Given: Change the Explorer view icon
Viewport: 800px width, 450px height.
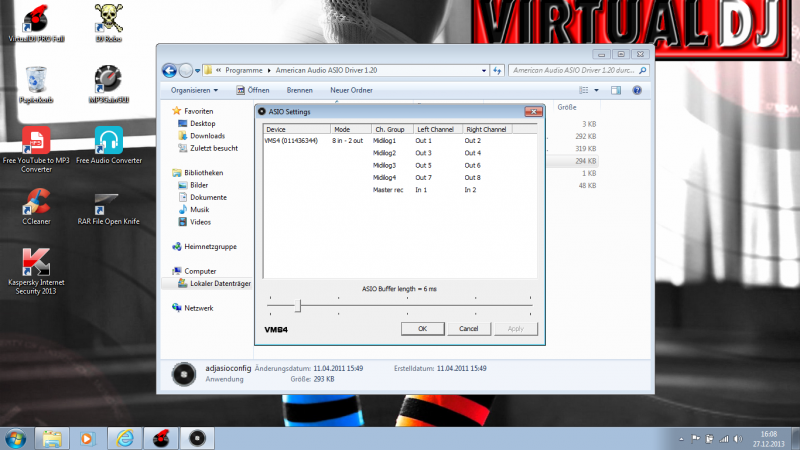Looking at the screenshot, I should pyautogui.click(x=584, y=90).
